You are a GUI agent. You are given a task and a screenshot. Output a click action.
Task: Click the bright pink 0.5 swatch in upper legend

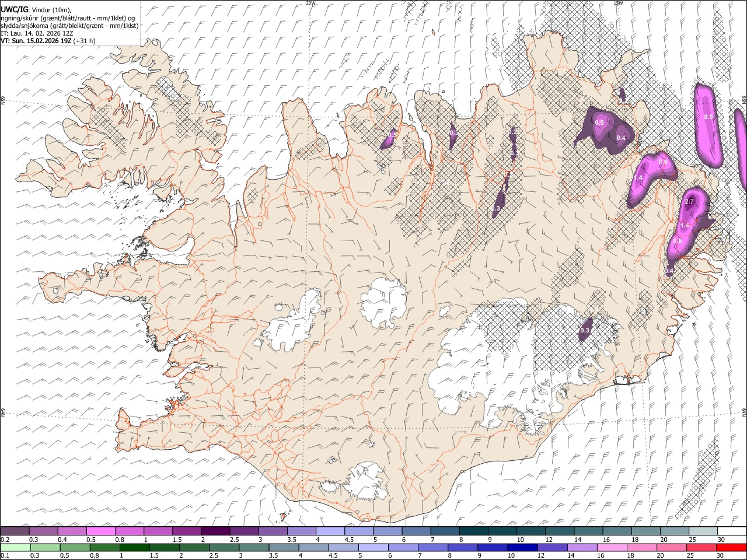pyautogui.click(x=100, y=531)
